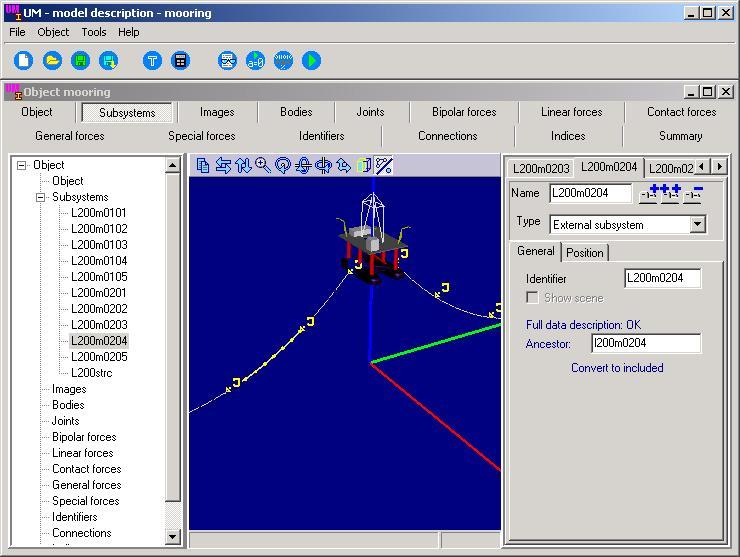Toggle the Show scene checkbox

(x=532, y=297)
